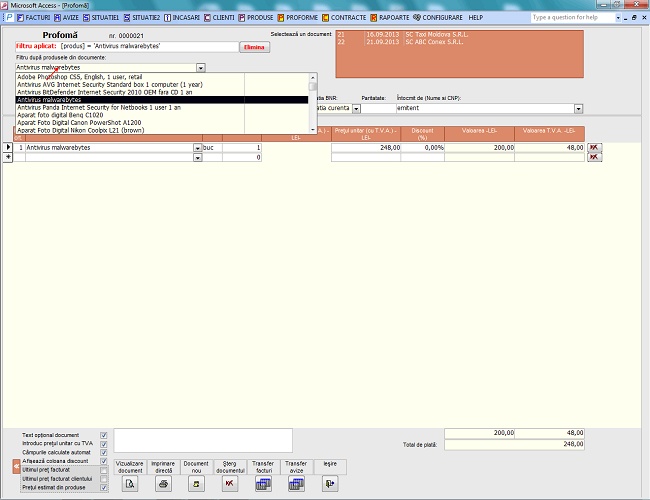Select document 22 SC ABC Conex S.R.L.

click(x=459, y=42)
